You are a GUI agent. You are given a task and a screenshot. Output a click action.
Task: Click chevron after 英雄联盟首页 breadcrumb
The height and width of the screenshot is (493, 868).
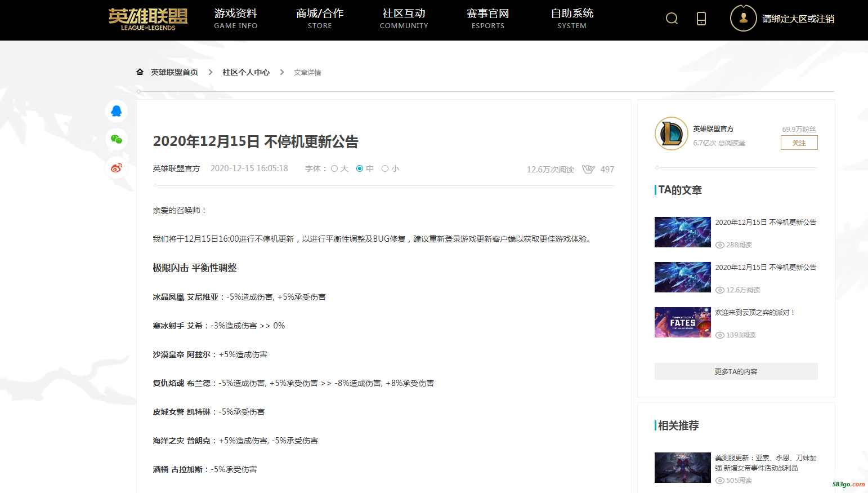coord(211,72)
